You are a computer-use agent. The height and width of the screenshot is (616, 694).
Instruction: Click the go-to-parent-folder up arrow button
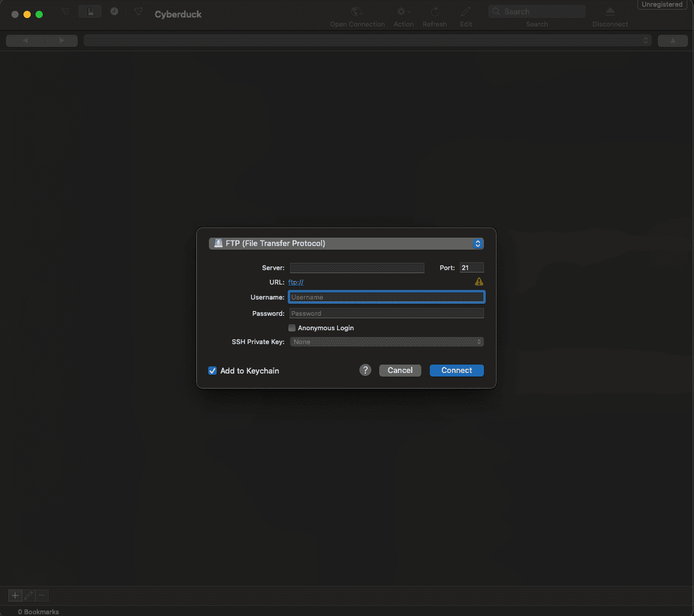pos(672,41)
